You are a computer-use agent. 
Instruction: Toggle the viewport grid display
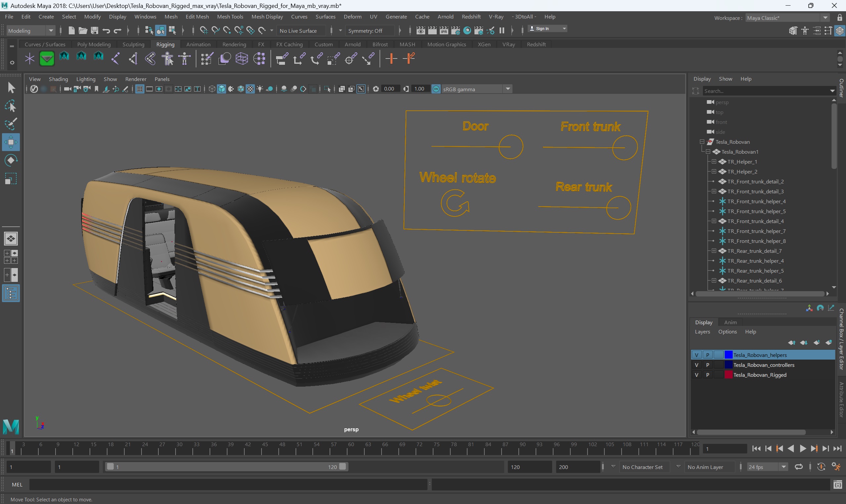[x=140, y=89]
